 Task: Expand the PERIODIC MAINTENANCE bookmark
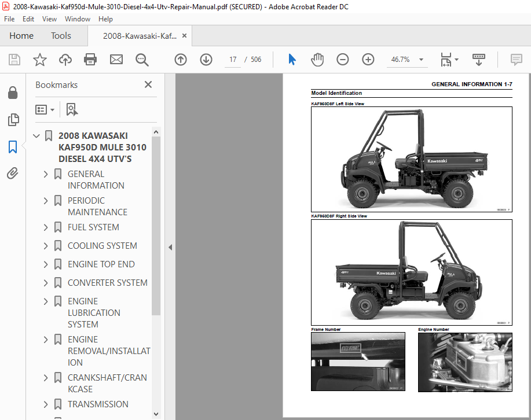[46, 201]
